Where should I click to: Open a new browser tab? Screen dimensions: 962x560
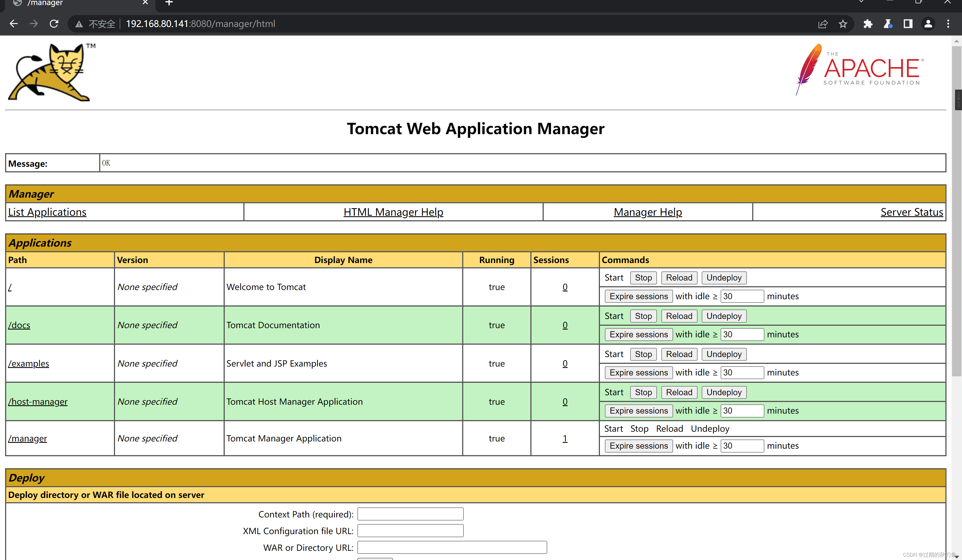(169, 3)
